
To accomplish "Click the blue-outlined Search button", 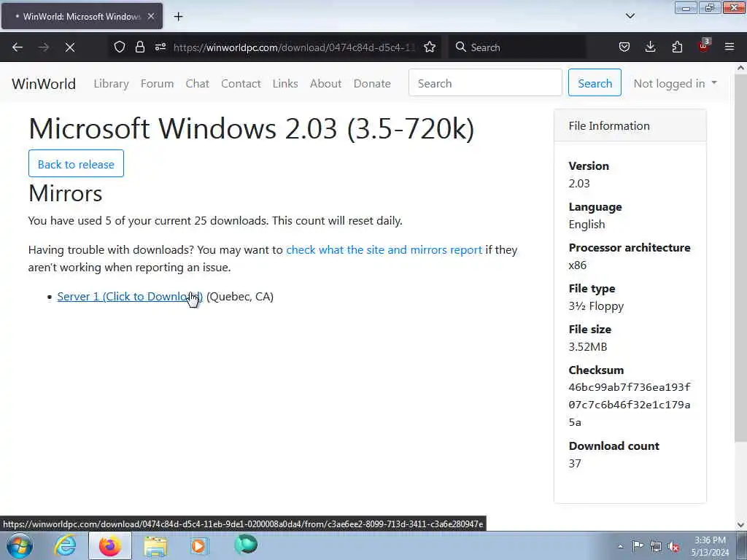I will pos(595,83).
